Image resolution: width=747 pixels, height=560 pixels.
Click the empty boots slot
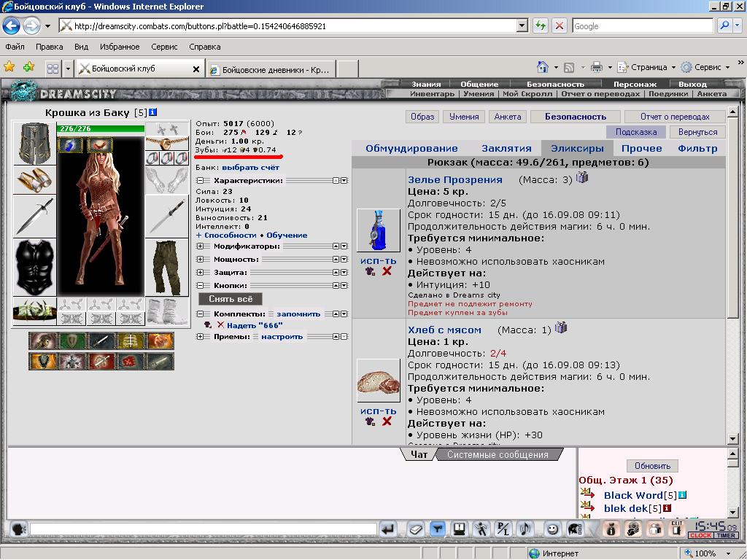(167, 311)
